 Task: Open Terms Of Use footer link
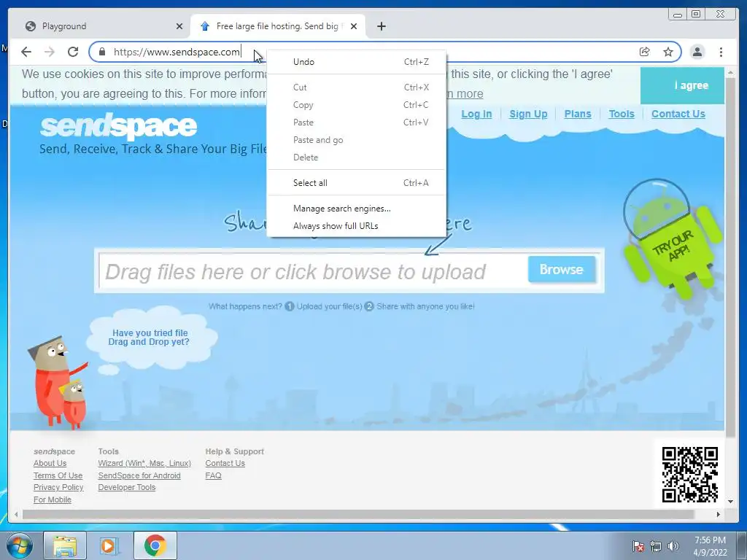coord(58,475)
